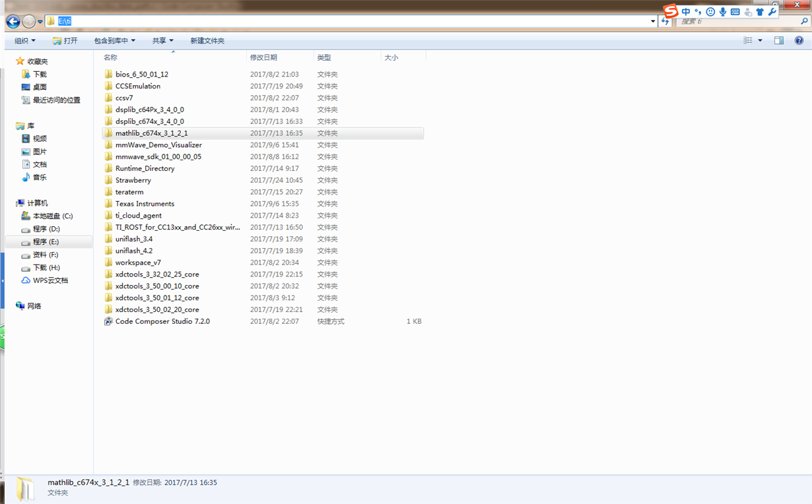The image size is (812, 504).
Task: Select the dsplib_c64Px_3_4_0_0 folder
Action: point(150,110)
